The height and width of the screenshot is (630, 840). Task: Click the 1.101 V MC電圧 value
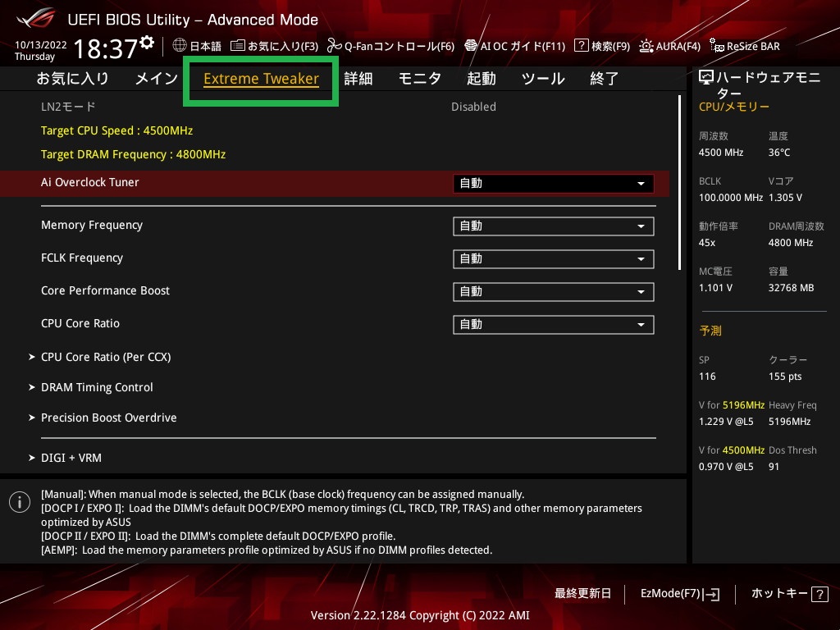pos(715,288)
